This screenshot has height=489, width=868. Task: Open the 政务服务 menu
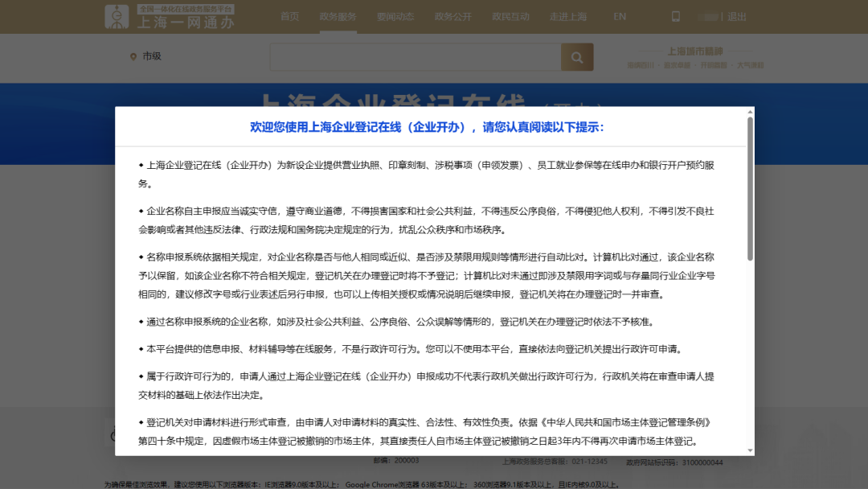coord(337,16)
